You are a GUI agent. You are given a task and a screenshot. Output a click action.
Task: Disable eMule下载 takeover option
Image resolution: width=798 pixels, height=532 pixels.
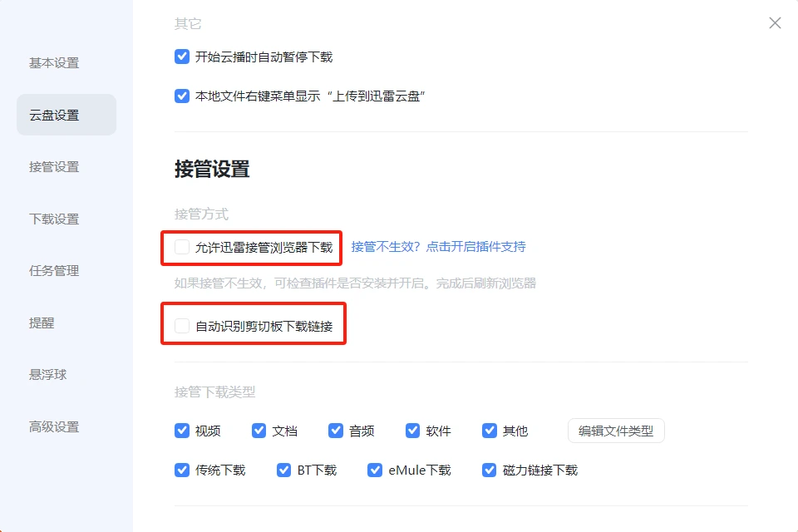(x=375, y=470)
